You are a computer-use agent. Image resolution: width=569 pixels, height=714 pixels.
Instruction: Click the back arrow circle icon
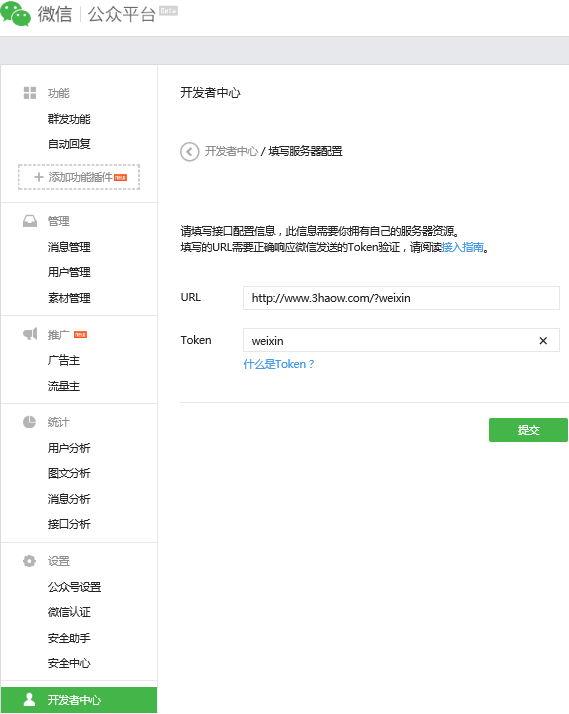189,152
